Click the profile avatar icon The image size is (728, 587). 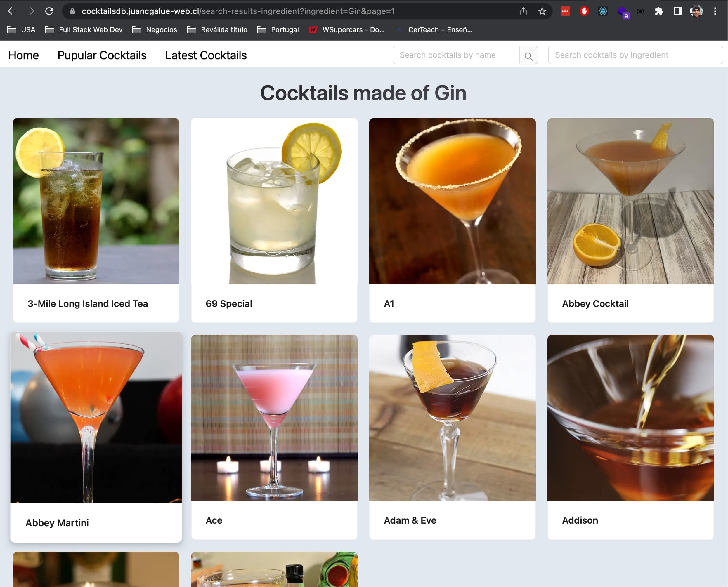click(697, 11)
